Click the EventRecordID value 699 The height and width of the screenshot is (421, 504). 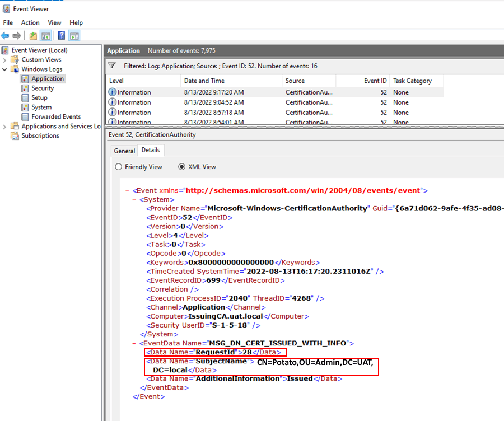pyautogui.click(x=213, y=280)
